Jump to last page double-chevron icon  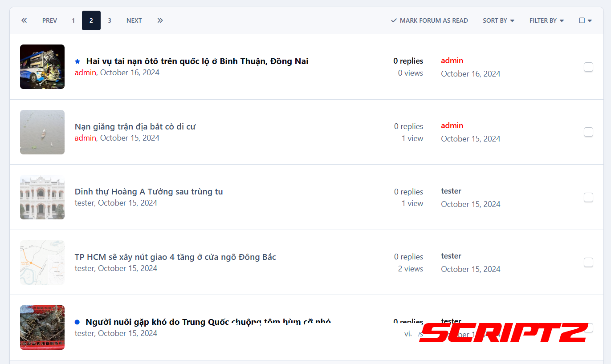point(160,20)
